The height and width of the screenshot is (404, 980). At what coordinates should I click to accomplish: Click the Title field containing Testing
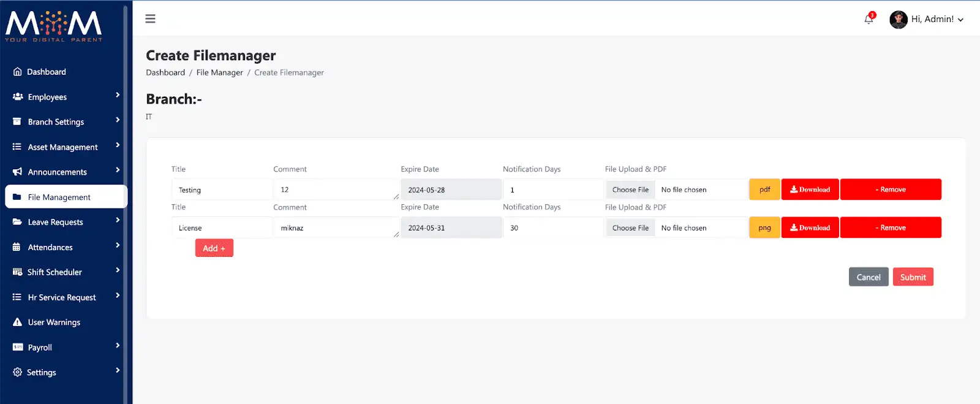(x=222, y=190)
